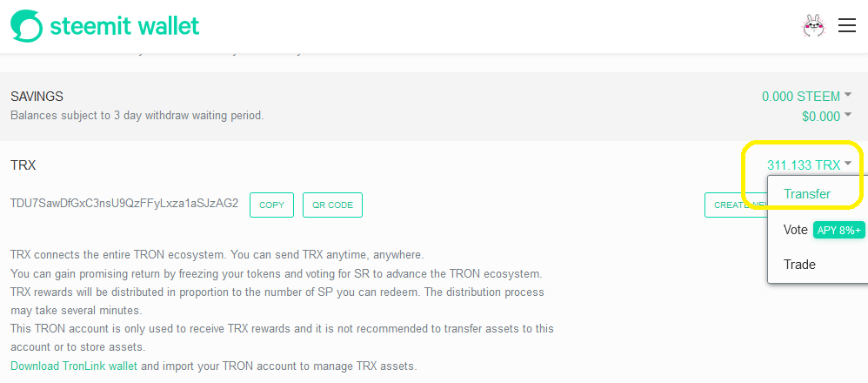
Task: Click the steemit wallet title text
Action: [124, 25]
